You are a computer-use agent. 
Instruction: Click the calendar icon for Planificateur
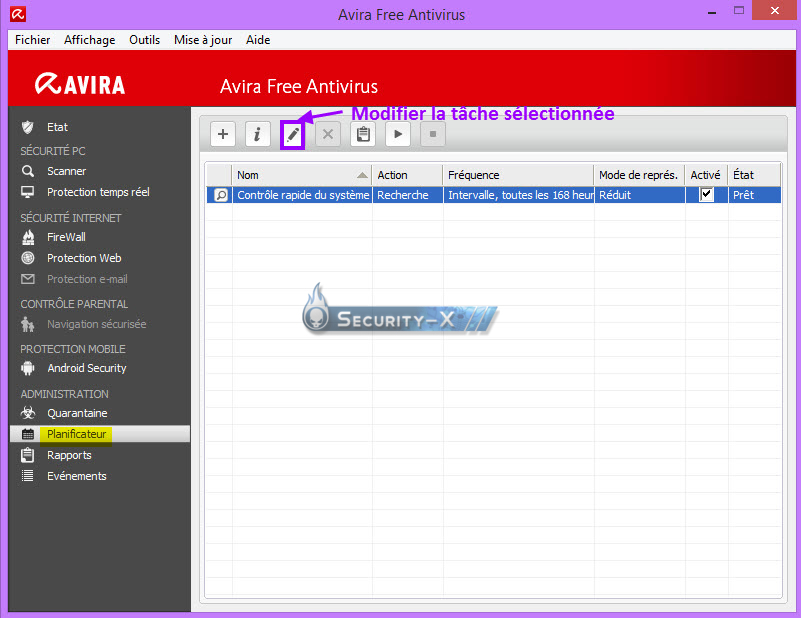(x=28, y=434)
